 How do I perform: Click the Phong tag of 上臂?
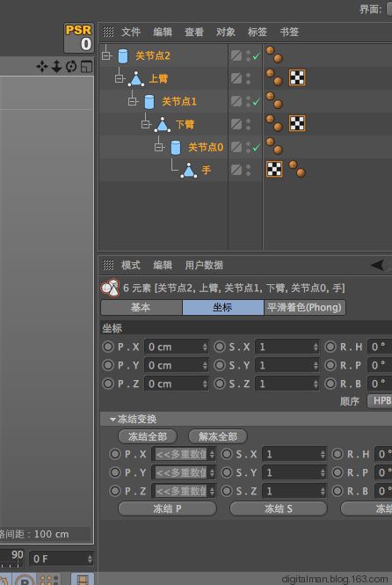pos(274,77)
